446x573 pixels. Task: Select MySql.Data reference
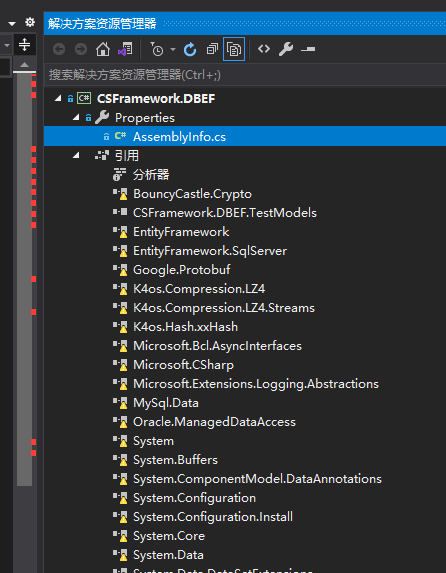click(x=166, y=403)
